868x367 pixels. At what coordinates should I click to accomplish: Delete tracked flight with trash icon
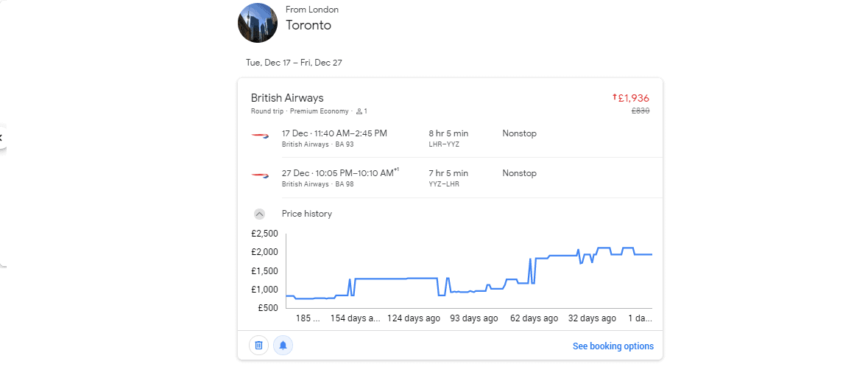point(258,346)
